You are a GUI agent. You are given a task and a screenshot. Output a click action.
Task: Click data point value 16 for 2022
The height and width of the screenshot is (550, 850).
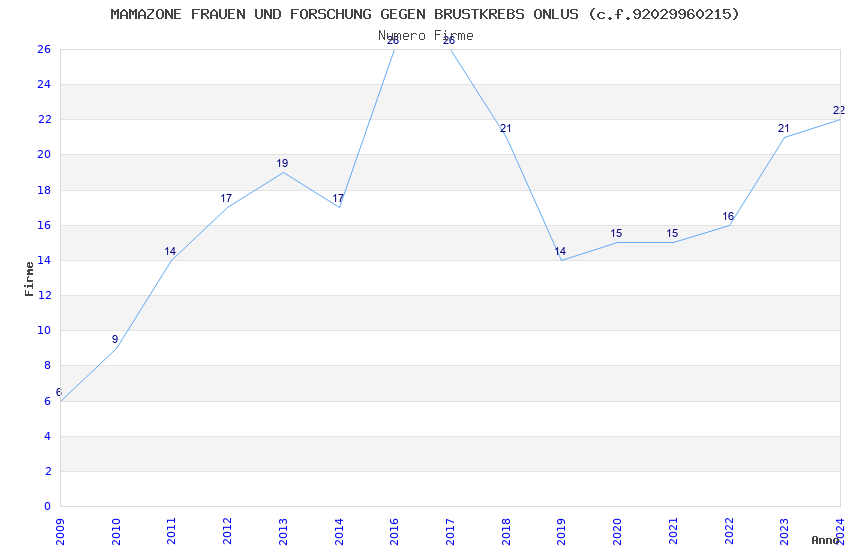pyautogui.click(x=728, y=216)
